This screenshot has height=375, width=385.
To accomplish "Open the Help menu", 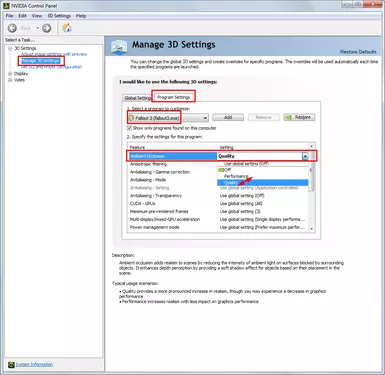I will [x=81, y=16].
